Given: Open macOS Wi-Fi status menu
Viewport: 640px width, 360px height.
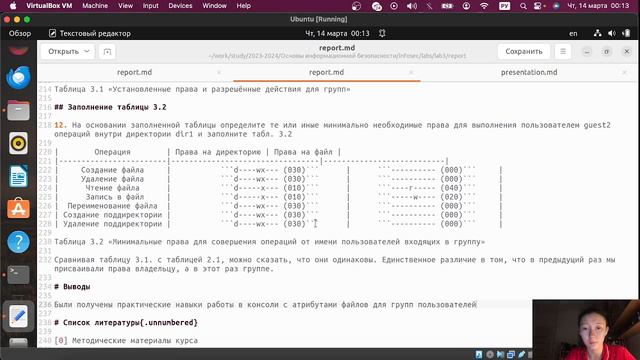Looking at the screenshot, I should coord(484,6).
